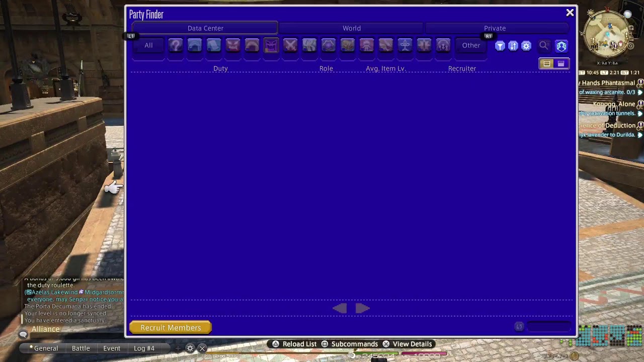Close the Party Finder window
644x362 pixels.
(570, 13)
